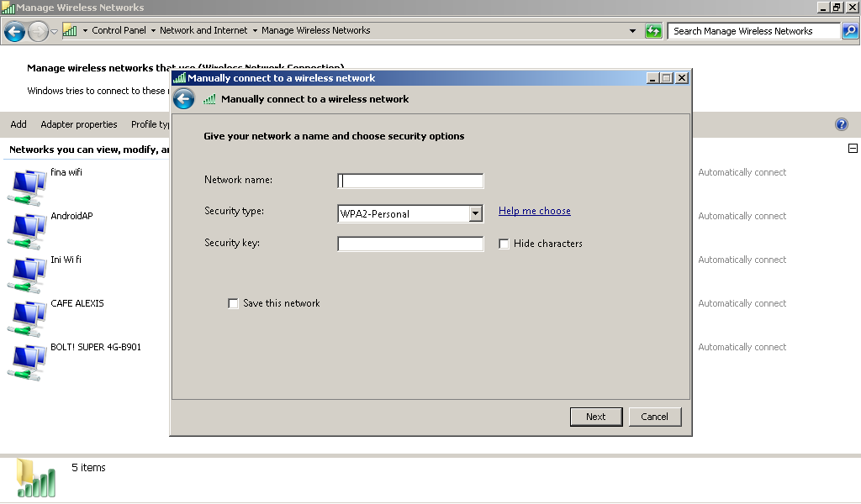Select the CAFE ALEXIS network icon
Screen dimensions: 861x504
pos(26,314)
